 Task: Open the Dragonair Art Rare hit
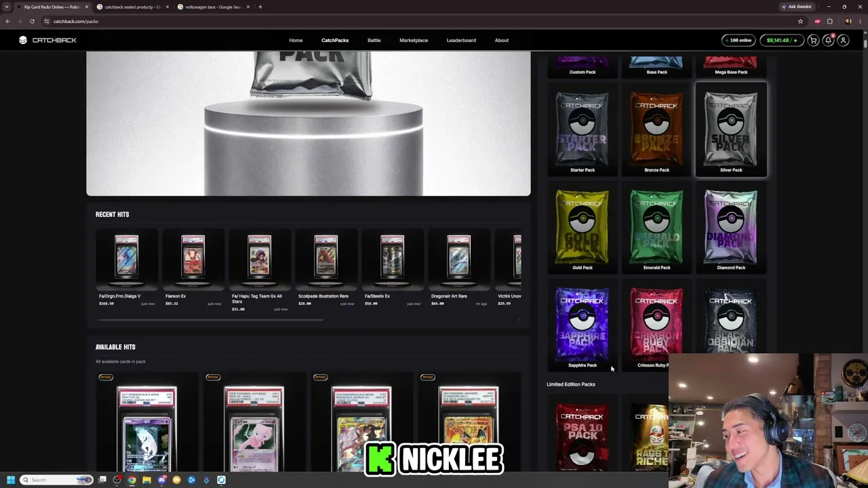click(458, 269)
